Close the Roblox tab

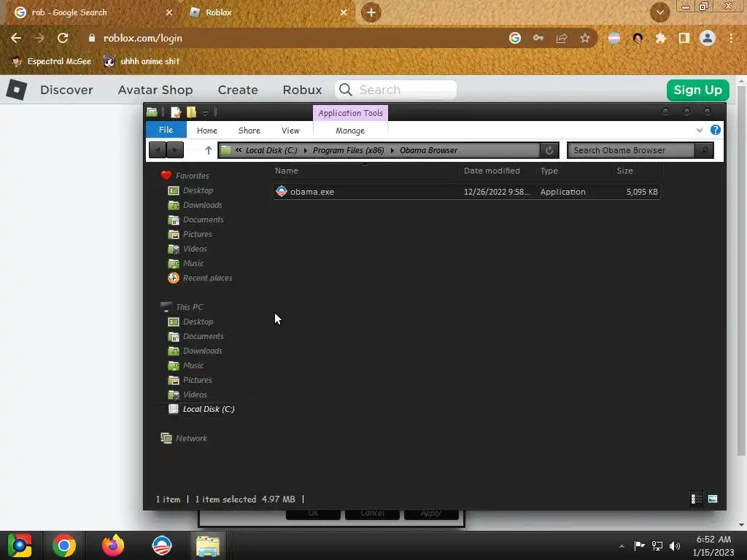[x=344, y=12]
